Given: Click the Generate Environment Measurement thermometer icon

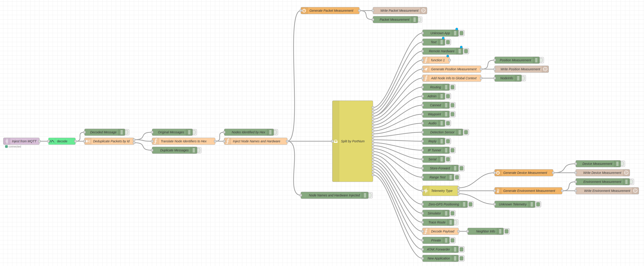Looking at the screenshot, I should click(x=498, y=191).
